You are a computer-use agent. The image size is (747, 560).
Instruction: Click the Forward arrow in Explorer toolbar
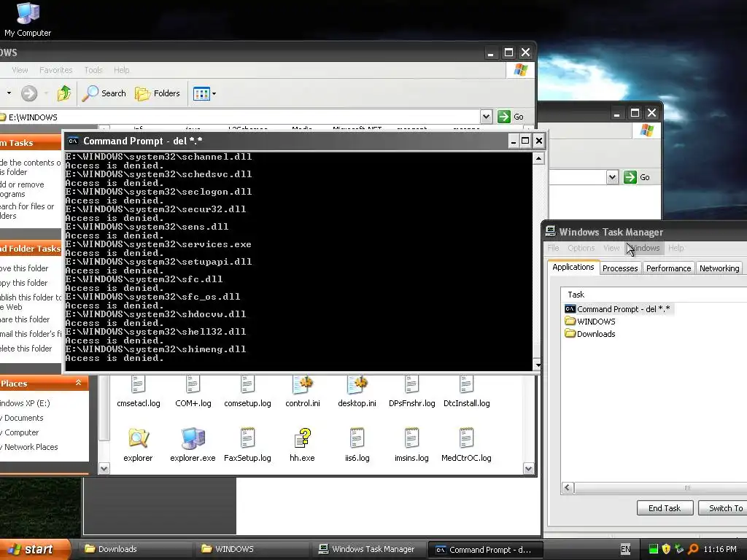29,93
